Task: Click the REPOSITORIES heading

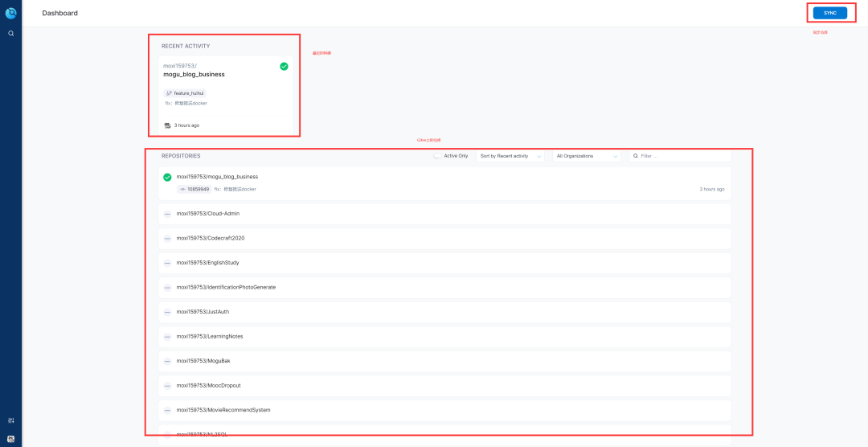Action: click(x=181, y=156)
